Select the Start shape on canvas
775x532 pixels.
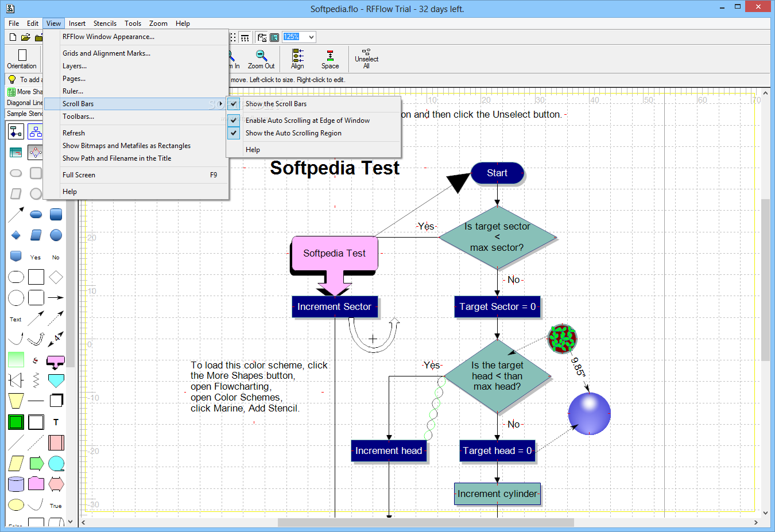tap(497, 173)
